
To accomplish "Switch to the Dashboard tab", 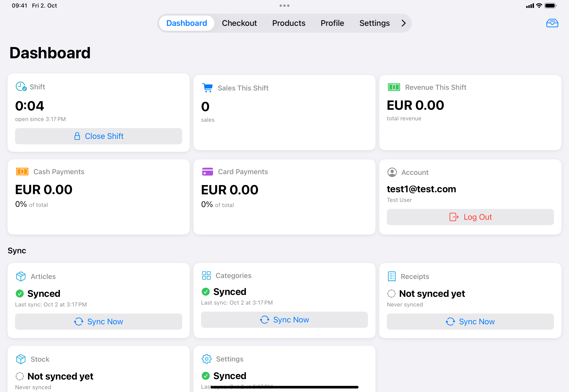I will pos(187,23).
